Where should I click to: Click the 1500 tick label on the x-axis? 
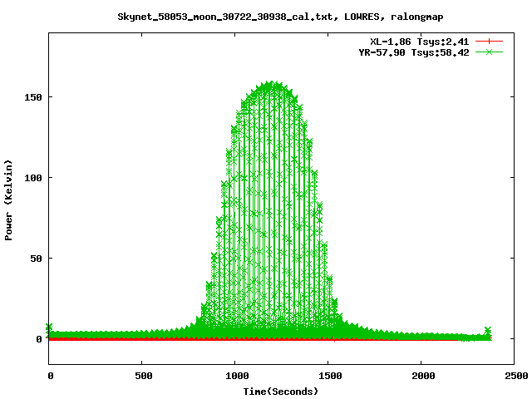[x=330, y=376]
